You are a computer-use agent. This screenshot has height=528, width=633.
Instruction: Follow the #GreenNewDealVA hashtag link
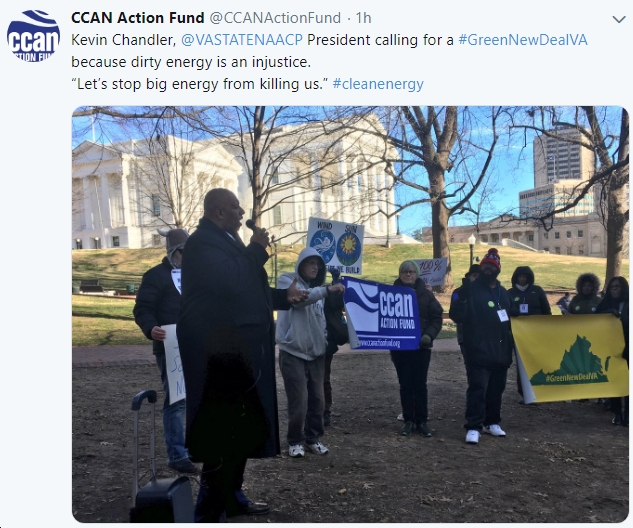[523, 40]
